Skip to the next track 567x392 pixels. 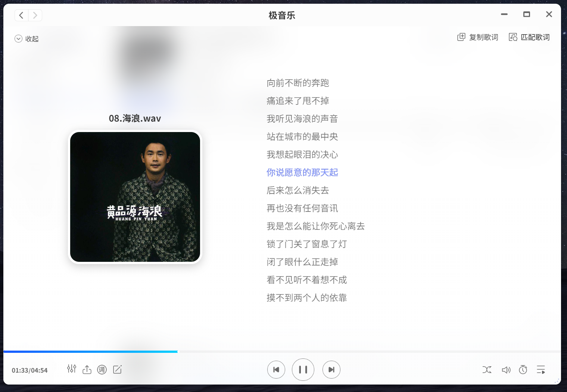331,370
